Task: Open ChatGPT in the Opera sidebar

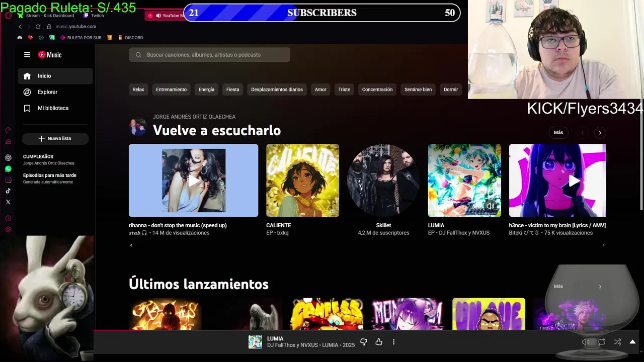Action: pyautogui.click(x=8, y=157)
